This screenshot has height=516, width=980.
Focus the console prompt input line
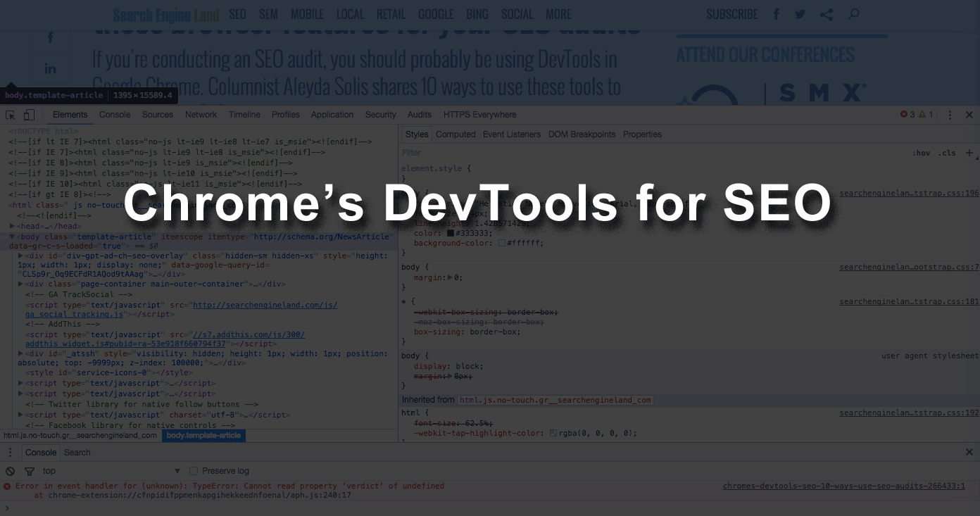[x=493, y=508]
